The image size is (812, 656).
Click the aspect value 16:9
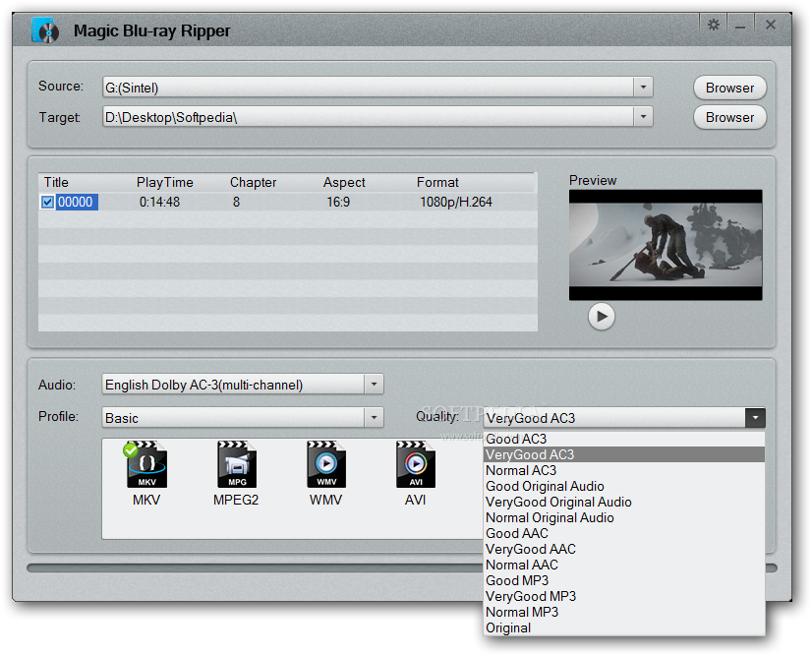338,202
